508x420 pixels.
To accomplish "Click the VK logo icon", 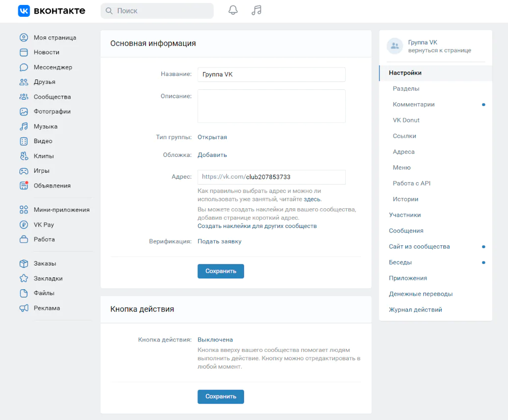I will 24,11.
